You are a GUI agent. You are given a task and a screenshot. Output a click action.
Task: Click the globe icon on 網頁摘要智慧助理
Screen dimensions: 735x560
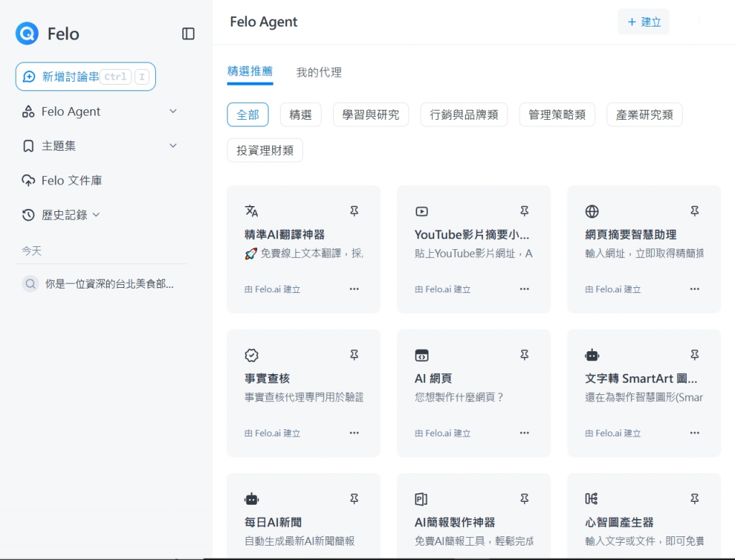592,212
